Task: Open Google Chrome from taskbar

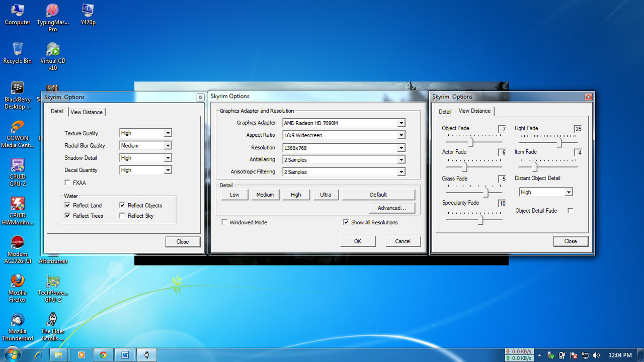Action: tap(103, 355)
